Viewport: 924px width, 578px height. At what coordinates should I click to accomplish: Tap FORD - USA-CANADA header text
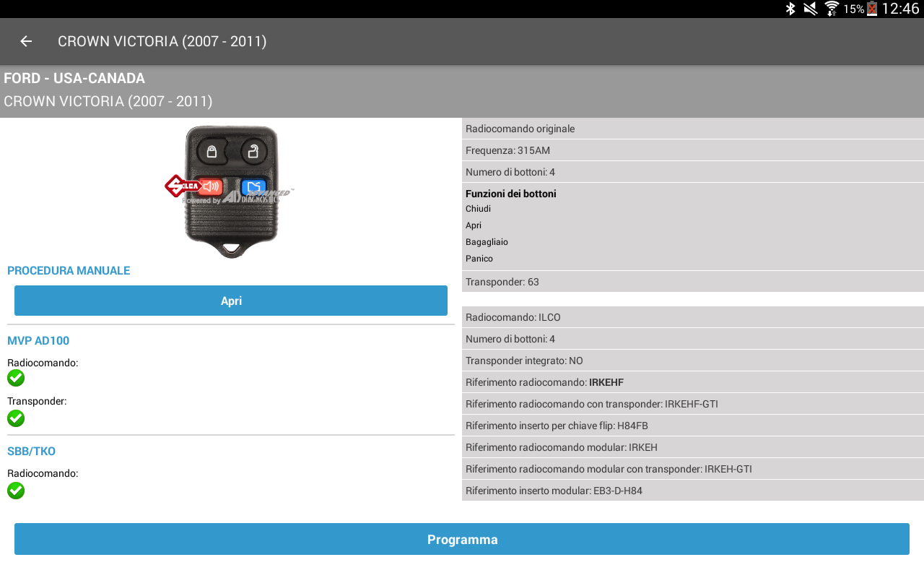74,78
